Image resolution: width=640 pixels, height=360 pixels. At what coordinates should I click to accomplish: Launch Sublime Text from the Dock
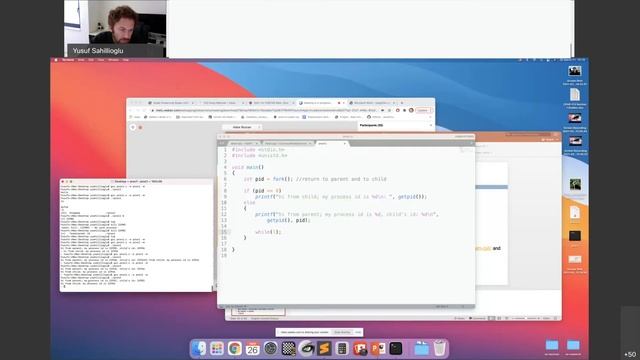point(324,349)
